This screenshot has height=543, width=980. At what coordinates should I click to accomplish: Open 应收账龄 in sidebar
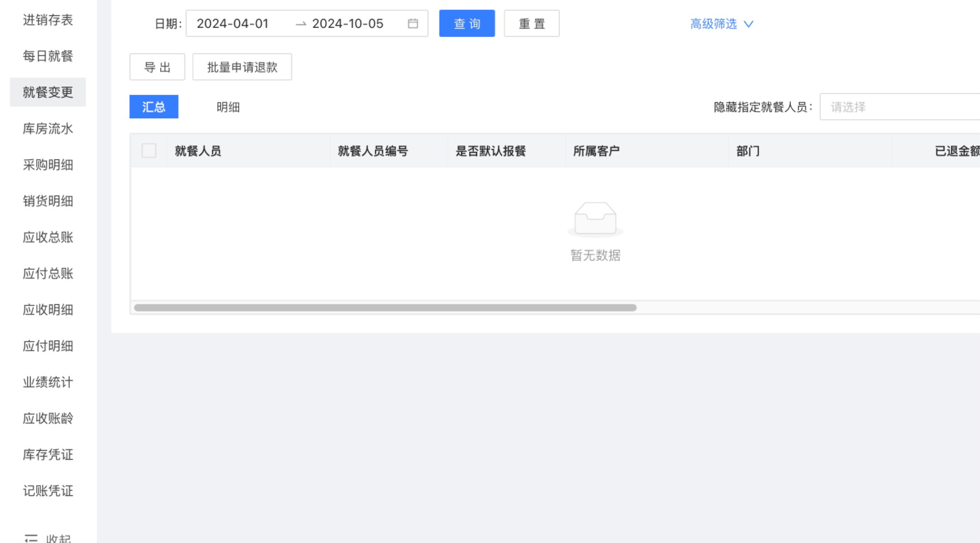click(x=48, y=418)
